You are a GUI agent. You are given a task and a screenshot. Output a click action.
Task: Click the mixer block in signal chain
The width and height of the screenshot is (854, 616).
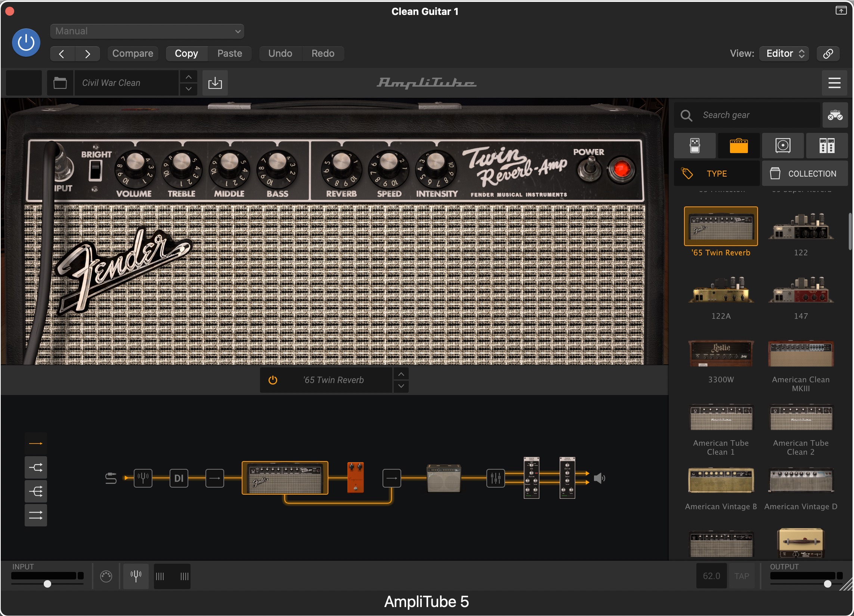tap(495, 478)
